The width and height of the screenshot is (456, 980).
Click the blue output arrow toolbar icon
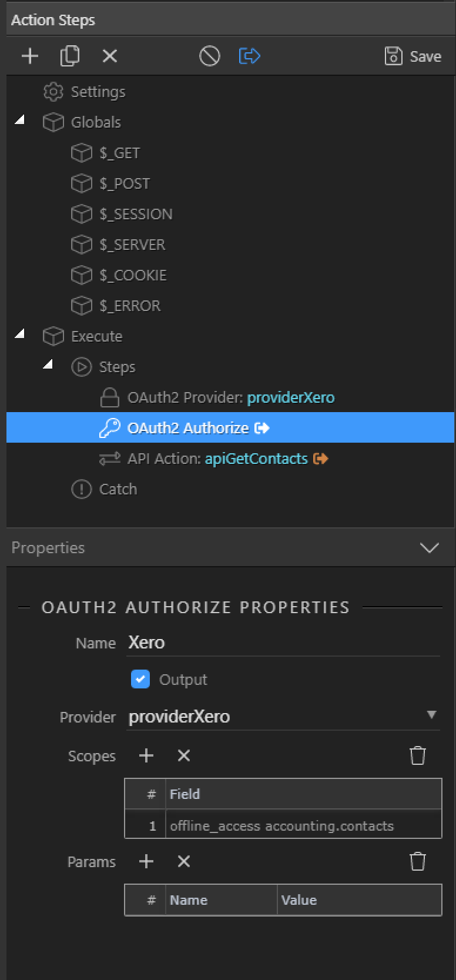249,56
